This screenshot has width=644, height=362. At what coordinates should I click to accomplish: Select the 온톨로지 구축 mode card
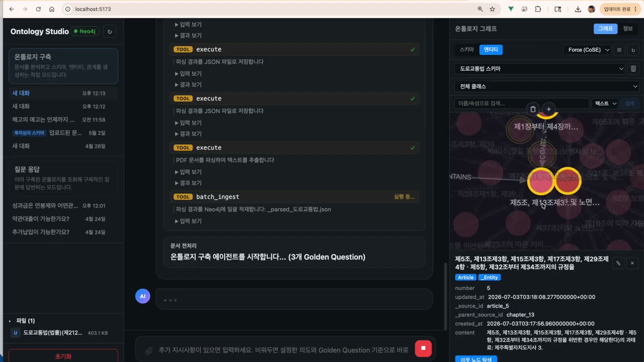tap(63, 66)
